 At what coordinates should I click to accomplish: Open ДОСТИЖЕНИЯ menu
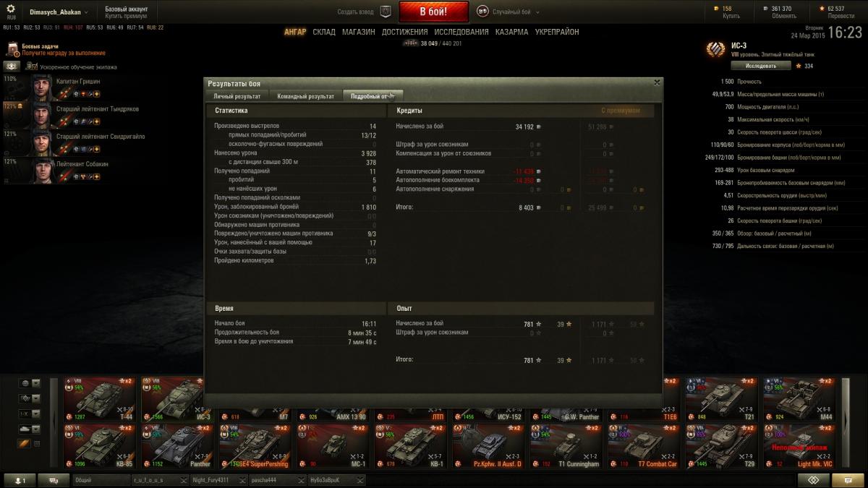(404, 33)
